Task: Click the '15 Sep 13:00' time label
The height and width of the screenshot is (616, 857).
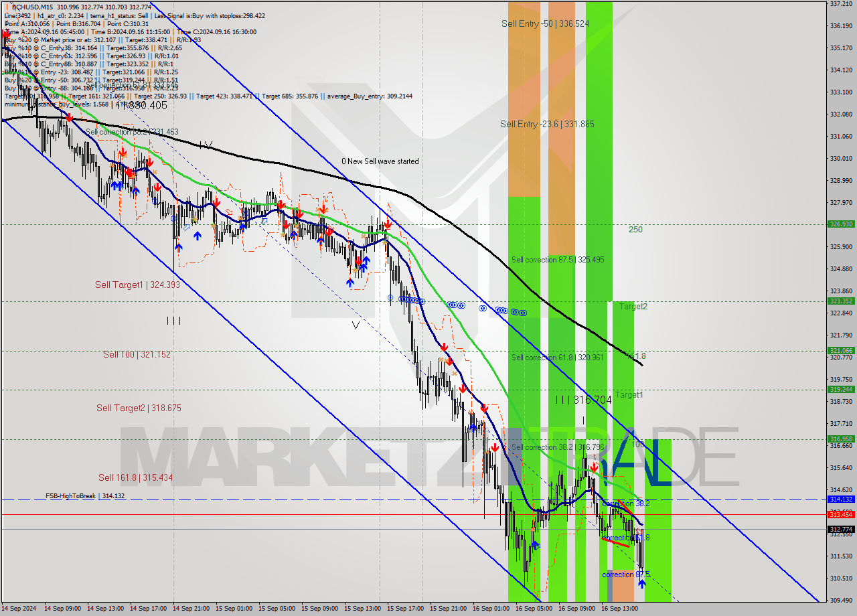Action: click(x=362, y=609)
